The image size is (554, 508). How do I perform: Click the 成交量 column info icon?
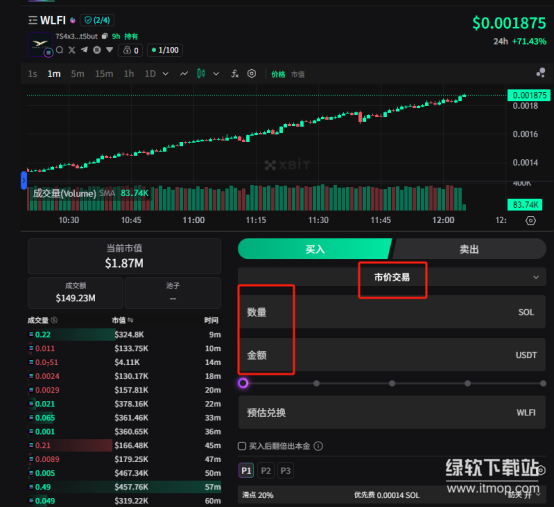(54, 320)
